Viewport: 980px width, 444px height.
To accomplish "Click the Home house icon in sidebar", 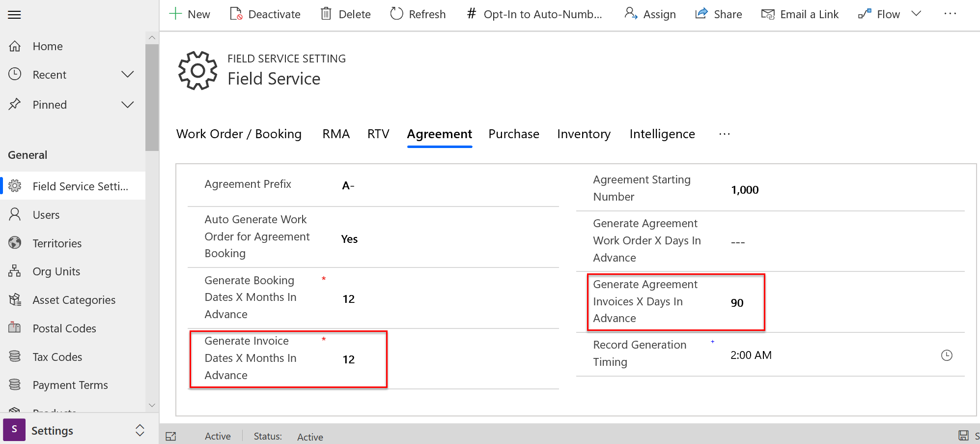I will tap(15, 46).
